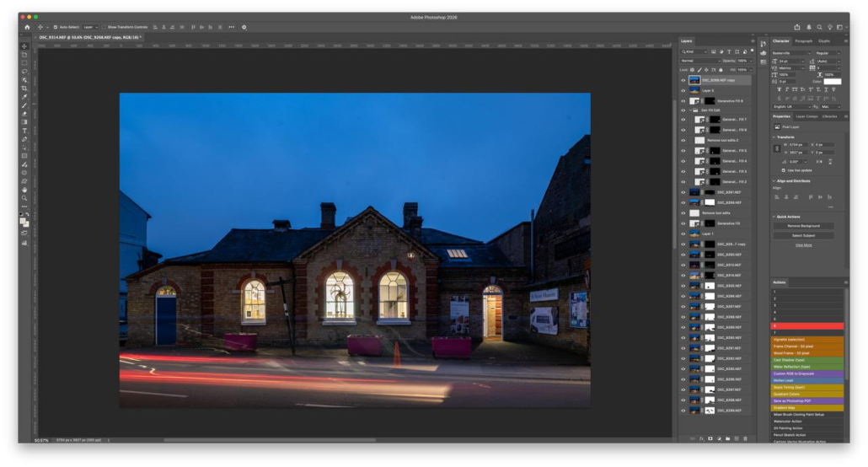Switch to the Layer Comps tab

click(x=806, y=116)
